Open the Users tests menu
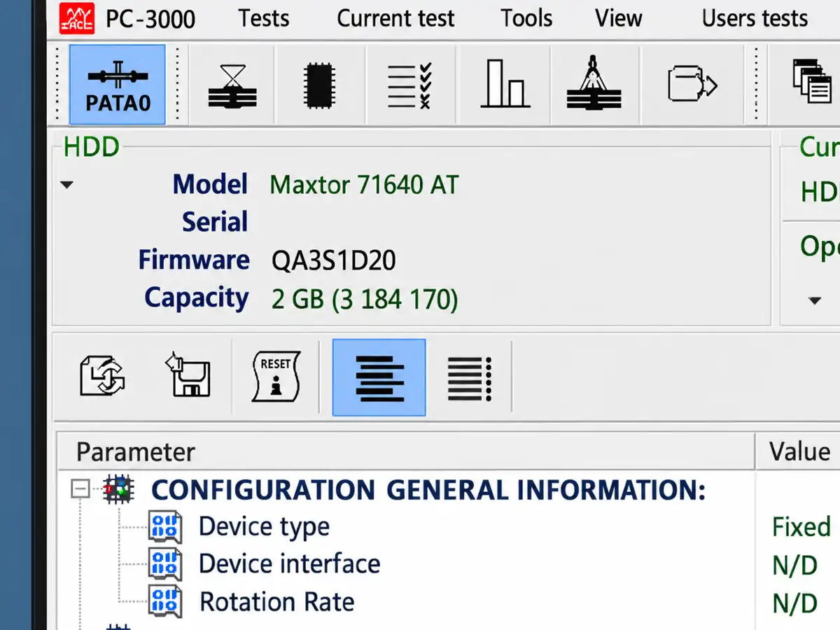840x630 pixels. click(755, 18)
